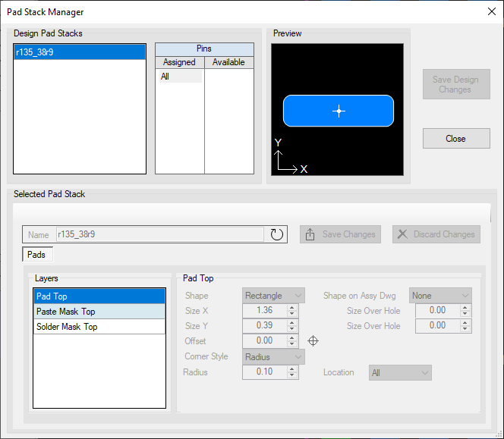Increase the Radius value with stepper
Viewport: 504px width, 439px height.
pos(293,368)
